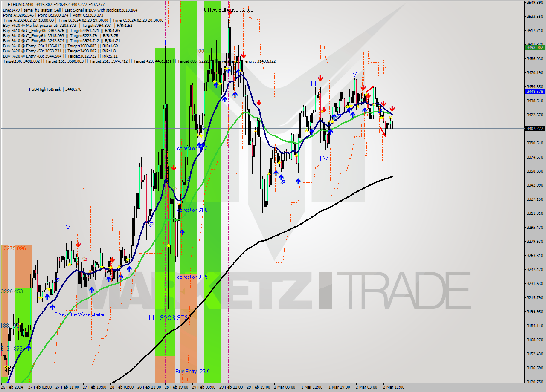Image resolution: width=546 pixels, height=392 pixels.
Task: Click the '28 Feb 11:00' time label
Action: (149, 387)
